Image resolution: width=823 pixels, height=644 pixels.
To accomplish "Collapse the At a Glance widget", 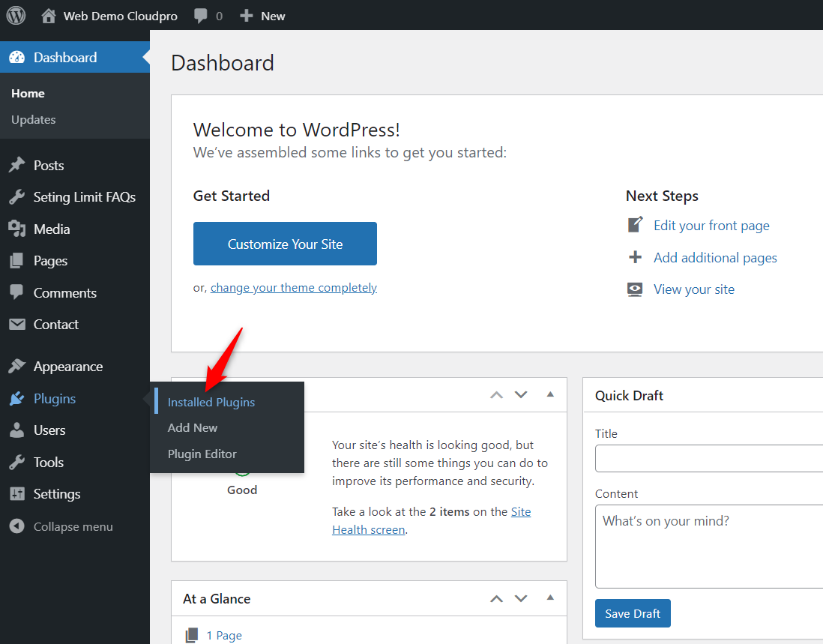I will (551, 598).
